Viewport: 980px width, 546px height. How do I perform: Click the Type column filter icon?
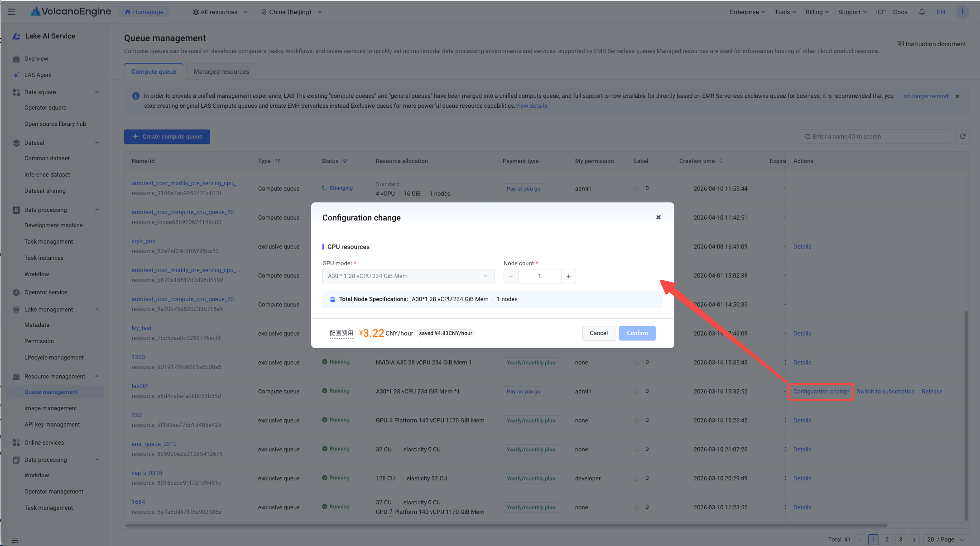278,161
